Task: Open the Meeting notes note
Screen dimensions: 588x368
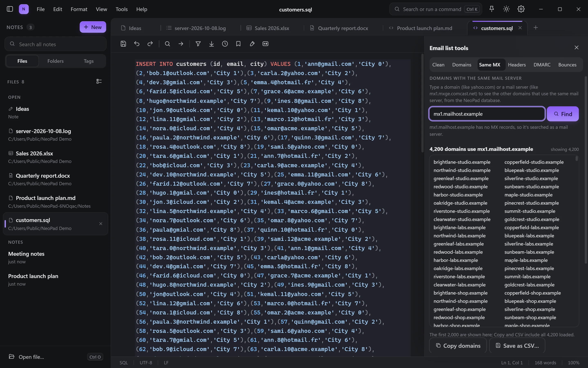Action: coord(55,257)
